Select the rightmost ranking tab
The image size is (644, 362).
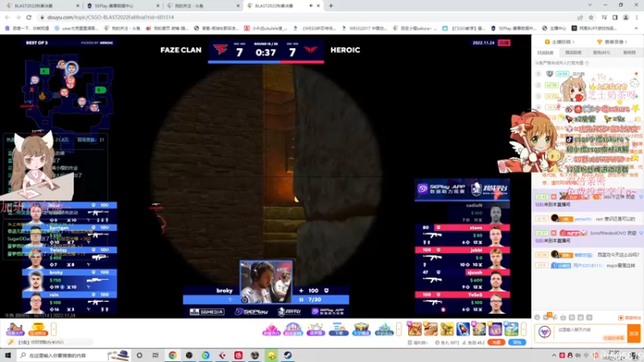630,52
